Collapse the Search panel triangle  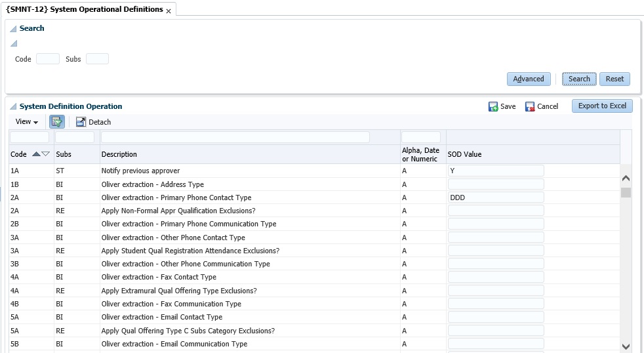13,29
